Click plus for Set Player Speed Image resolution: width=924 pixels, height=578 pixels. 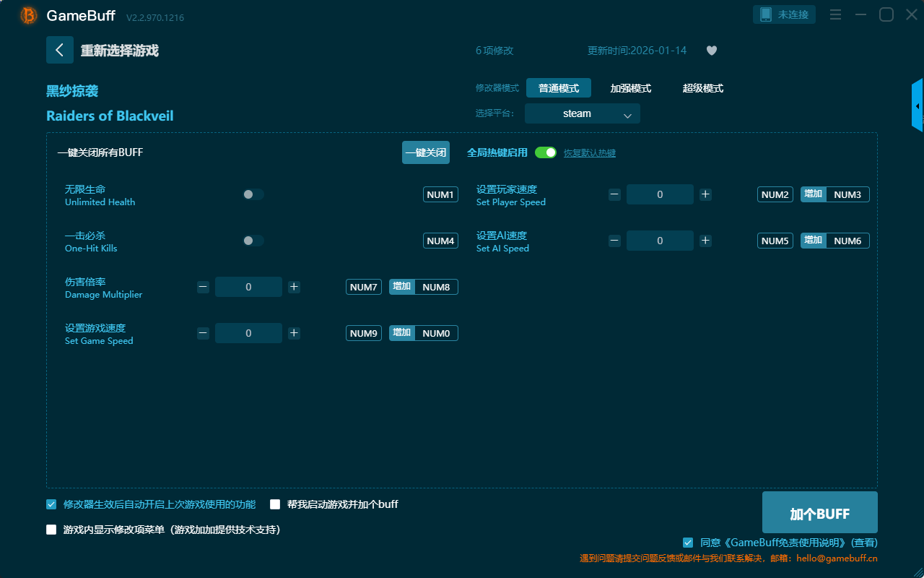[705, 194]
